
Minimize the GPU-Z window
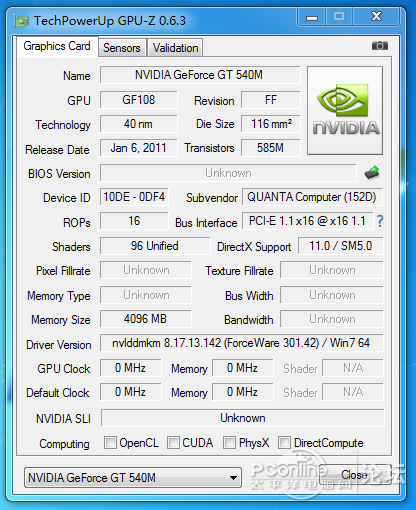pyautogui.click(x=312, y=17)
